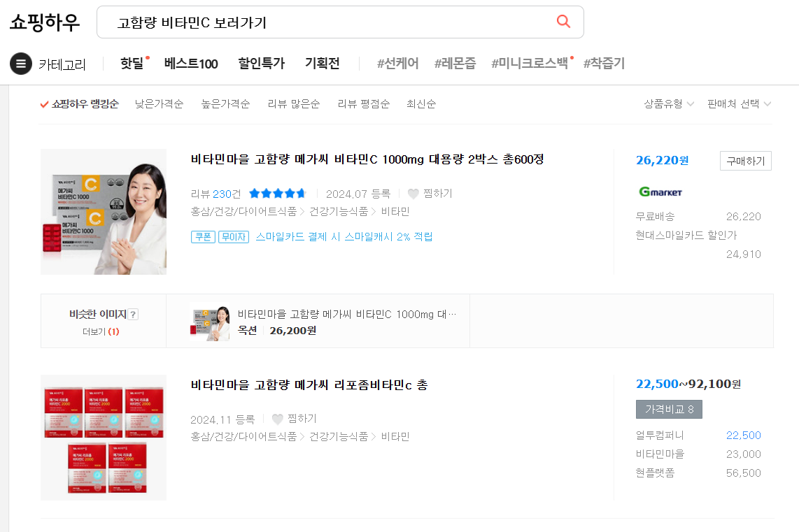Click the #착즙기 hashtag

click(604, 64)
